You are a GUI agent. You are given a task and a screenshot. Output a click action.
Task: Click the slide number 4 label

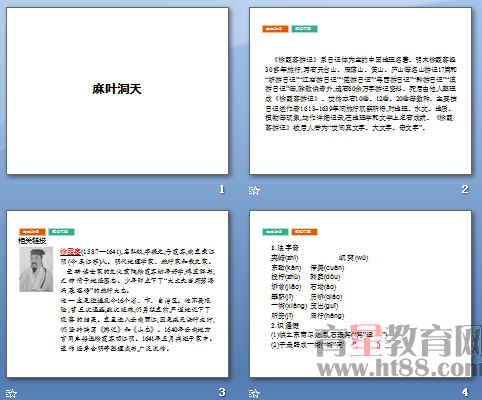[465, 392]
